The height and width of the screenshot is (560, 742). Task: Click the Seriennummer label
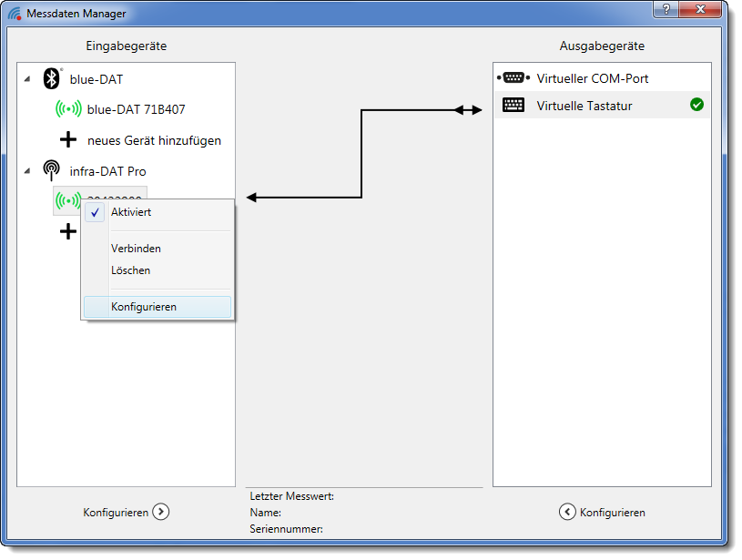coord(286,529)
